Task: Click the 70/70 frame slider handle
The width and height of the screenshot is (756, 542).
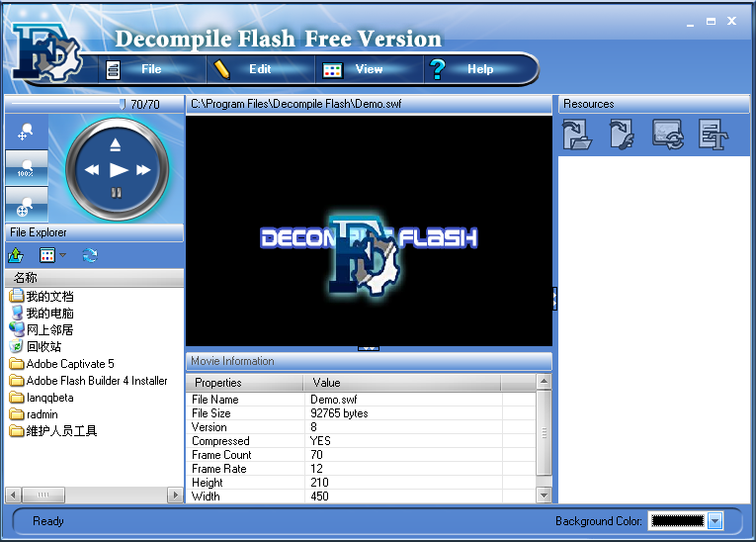Action: point(123,104)
